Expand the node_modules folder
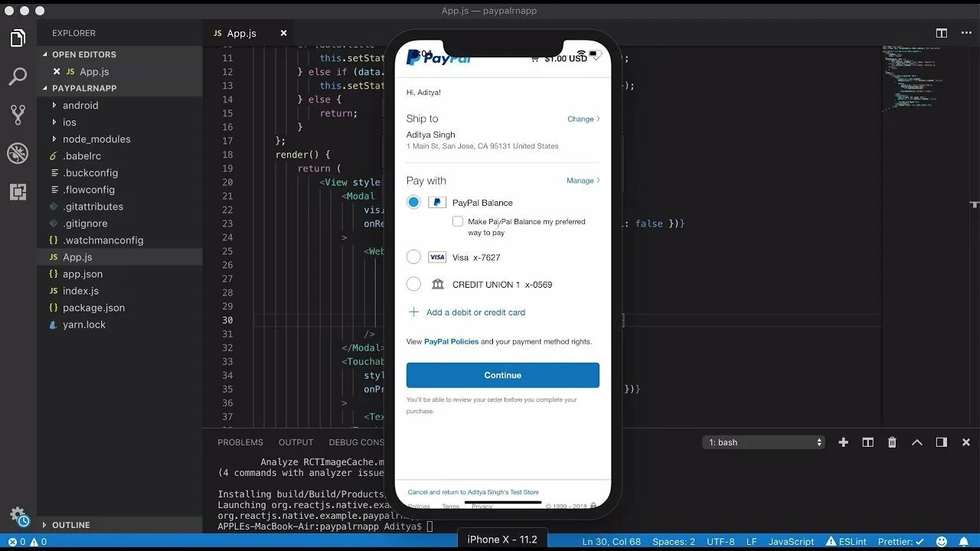Viewport: 980px width, 551px height. click(x=96, y=139)
